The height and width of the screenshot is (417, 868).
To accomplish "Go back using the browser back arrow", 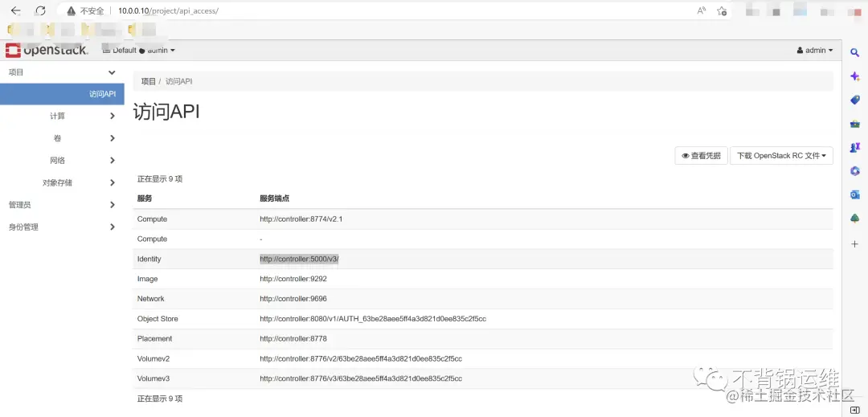I will (x=15, y=10).
